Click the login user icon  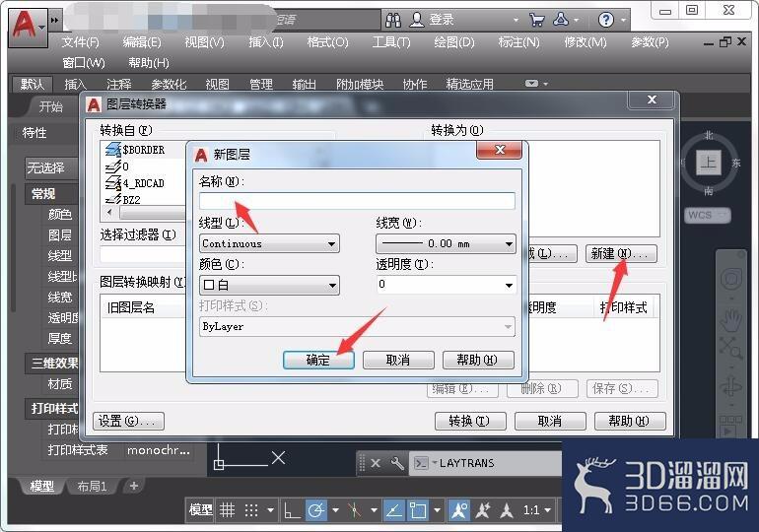pos(417,20)
